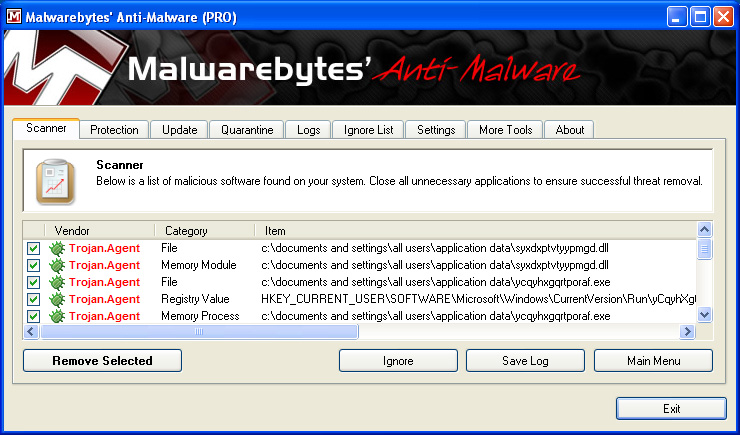Screen dimensions: 740x435
Task: Toggle the checkbox for the Memory Module row
Action: pos(33,265)
